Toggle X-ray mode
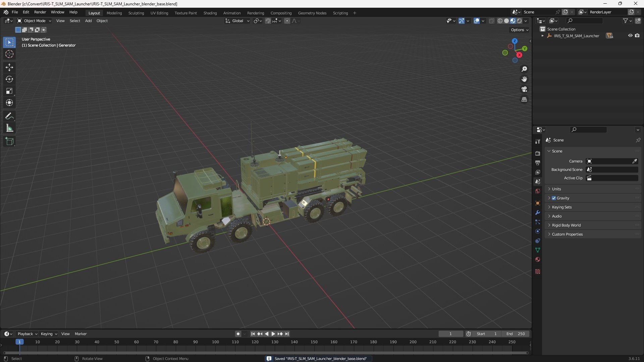 pos(492,21)
